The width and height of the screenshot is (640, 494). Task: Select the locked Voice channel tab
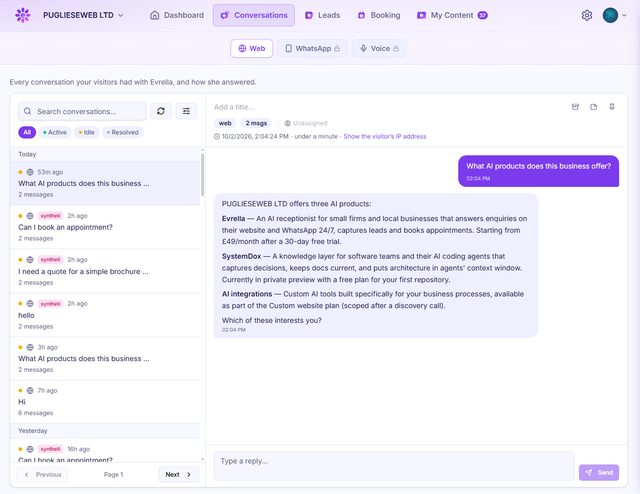pos(379,48)
